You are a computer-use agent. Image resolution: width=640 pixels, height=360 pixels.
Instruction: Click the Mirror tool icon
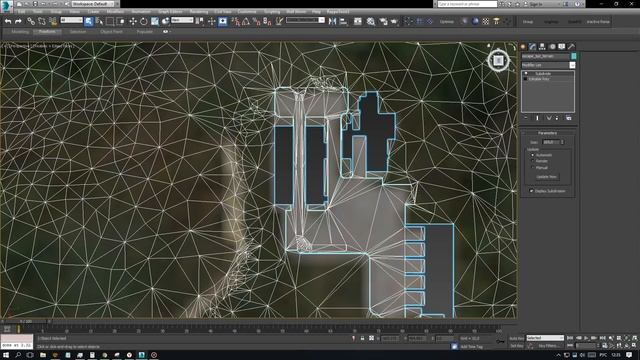333,21
